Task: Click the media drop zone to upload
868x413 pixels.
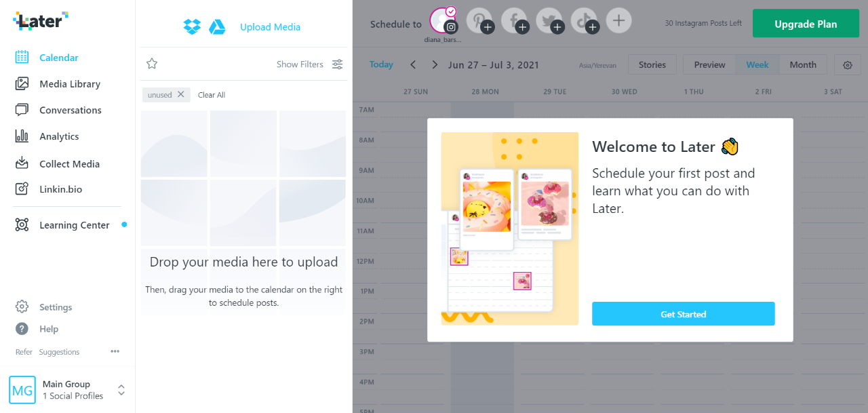Action: (x=243, y=212)
